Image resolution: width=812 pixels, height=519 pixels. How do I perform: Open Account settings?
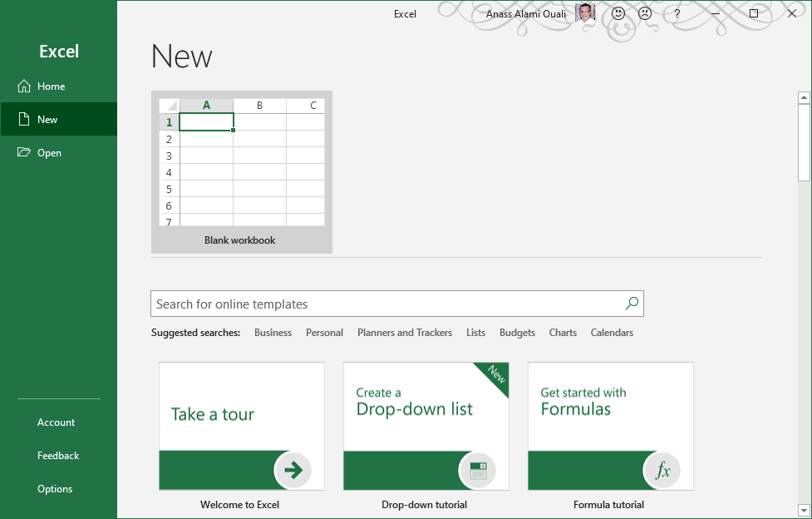56,422
